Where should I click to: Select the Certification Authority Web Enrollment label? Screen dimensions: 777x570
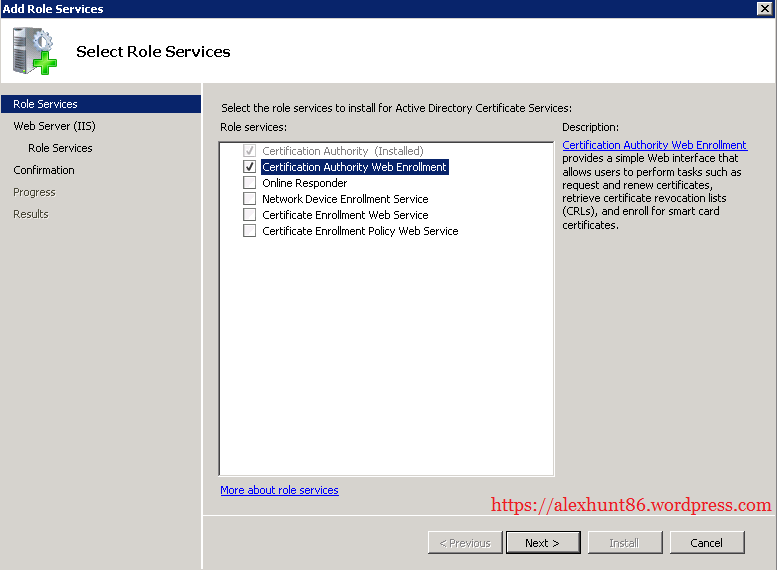[354, 167]
